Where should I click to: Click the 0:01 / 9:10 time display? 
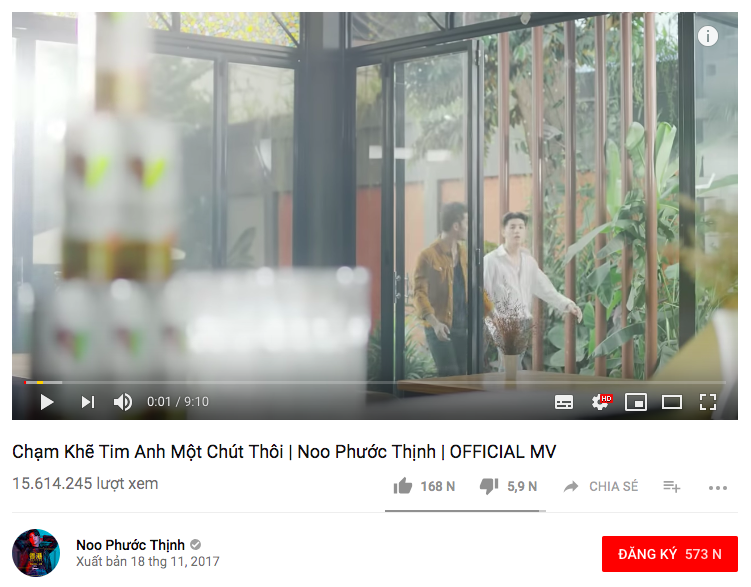pos(178,402)
